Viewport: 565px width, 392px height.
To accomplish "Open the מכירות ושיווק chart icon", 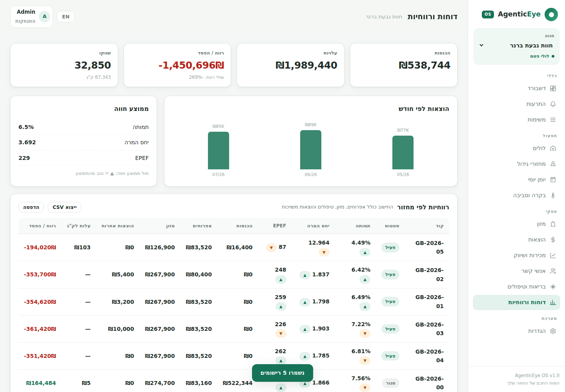I will point(553,256).
